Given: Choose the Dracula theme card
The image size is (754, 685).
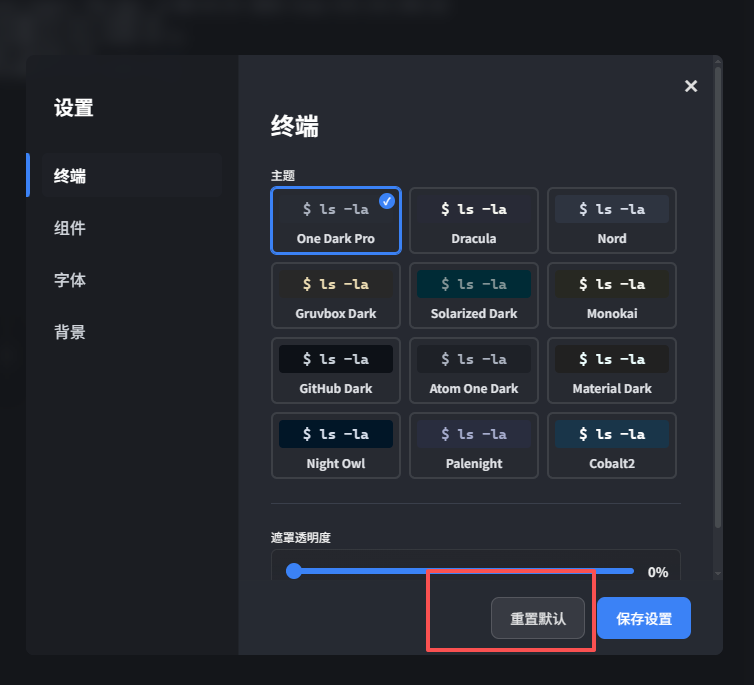Looking at the screenshot, I should pos(474,220).
